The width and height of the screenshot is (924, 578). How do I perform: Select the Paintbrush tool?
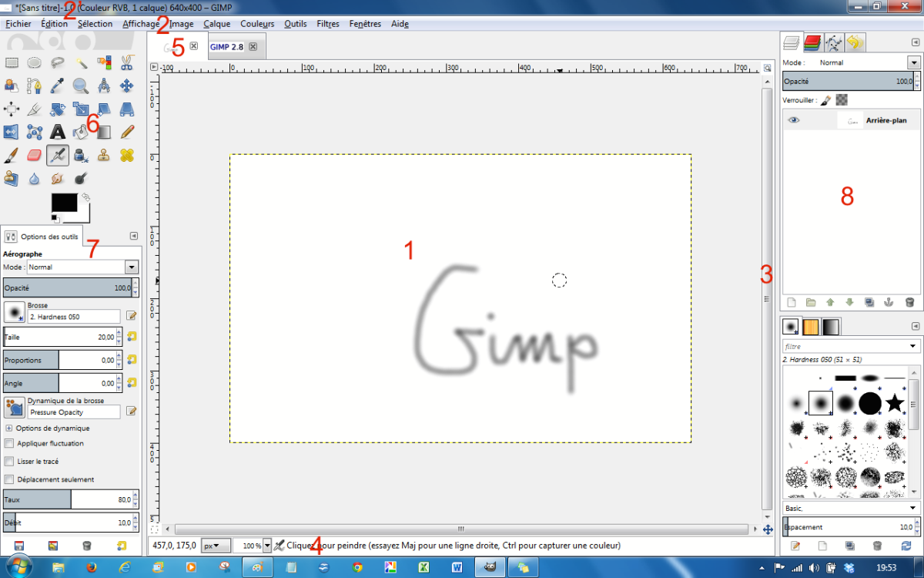tap(12, 155)
